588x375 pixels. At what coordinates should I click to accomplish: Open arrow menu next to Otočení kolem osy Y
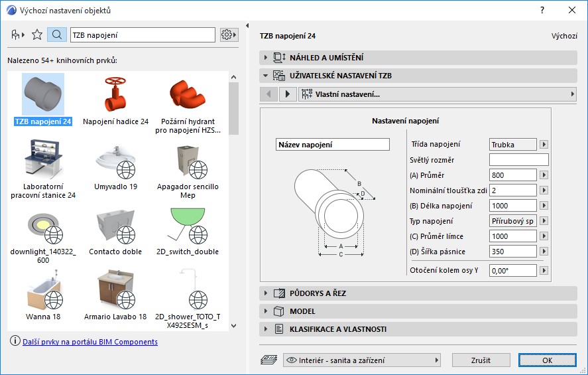[544, 270]
